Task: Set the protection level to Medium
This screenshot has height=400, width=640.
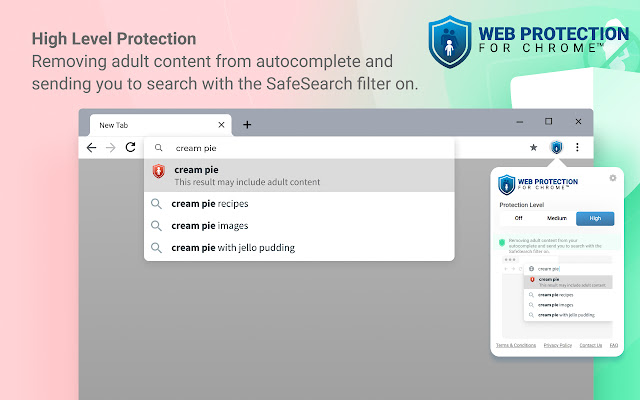Action: pyautogui.click(x=557, y=218)
